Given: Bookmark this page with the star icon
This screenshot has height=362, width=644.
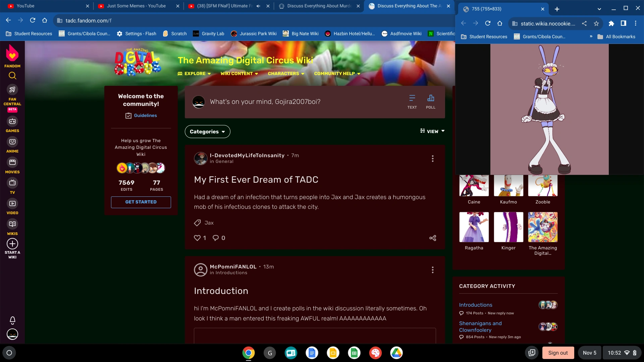Looking at the screenshot, I should point(596,23).
